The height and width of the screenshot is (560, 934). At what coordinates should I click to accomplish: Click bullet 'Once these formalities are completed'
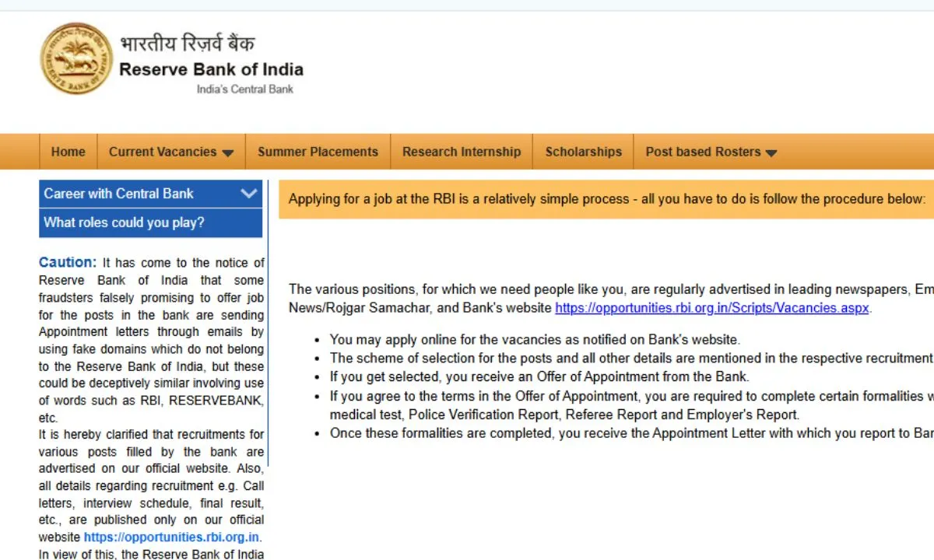[x=631, y=433]
